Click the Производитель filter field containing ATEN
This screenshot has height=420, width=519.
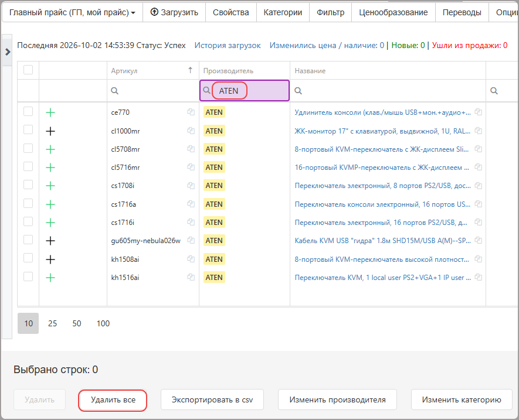[x=245, y=91]
